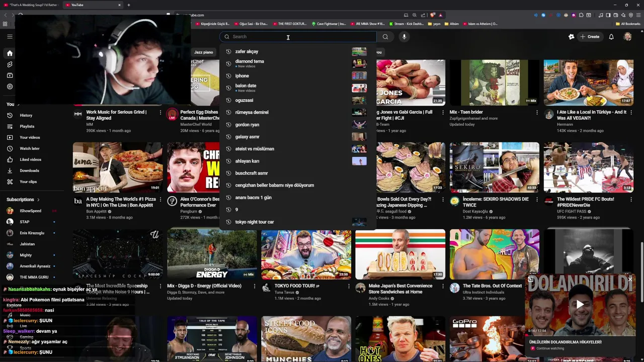Select suggestion 'zafer akçay'

(x=298, y=51)
